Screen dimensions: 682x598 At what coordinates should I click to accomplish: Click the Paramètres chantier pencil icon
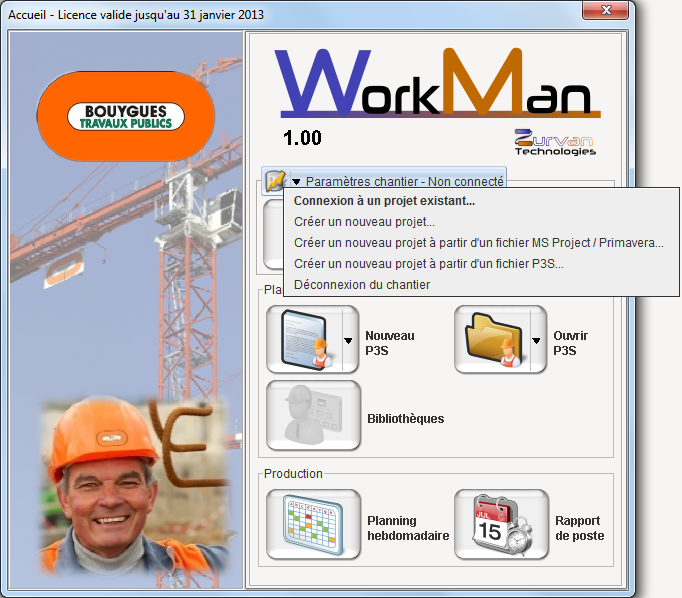pyautogui.click(x=276, y=181)
